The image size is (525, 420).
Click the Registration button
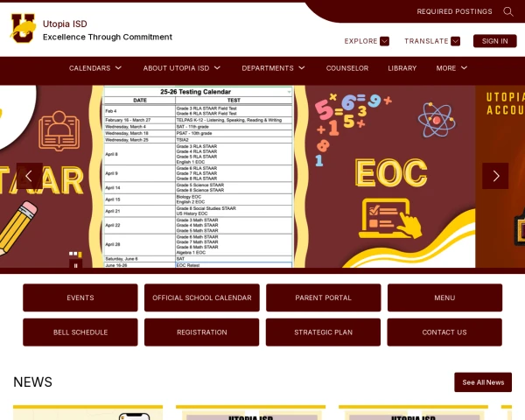[x=202, y=332]
